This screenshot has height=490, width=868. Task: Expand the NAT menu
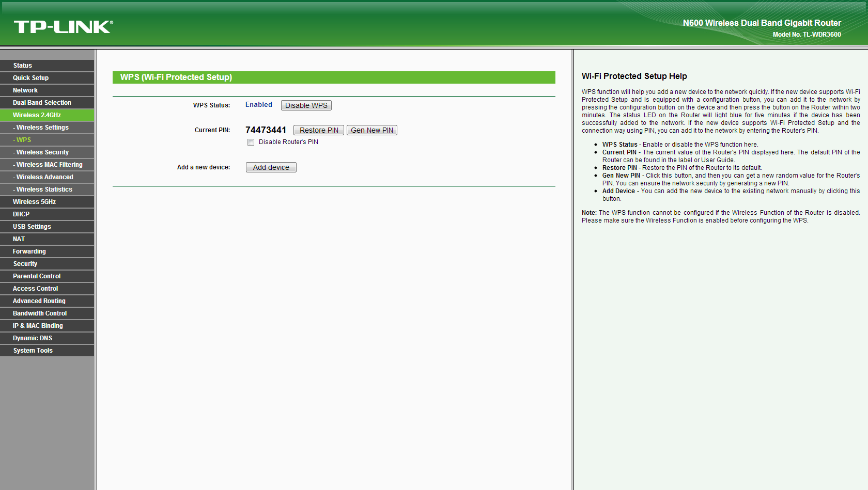[x=47, y=239]
